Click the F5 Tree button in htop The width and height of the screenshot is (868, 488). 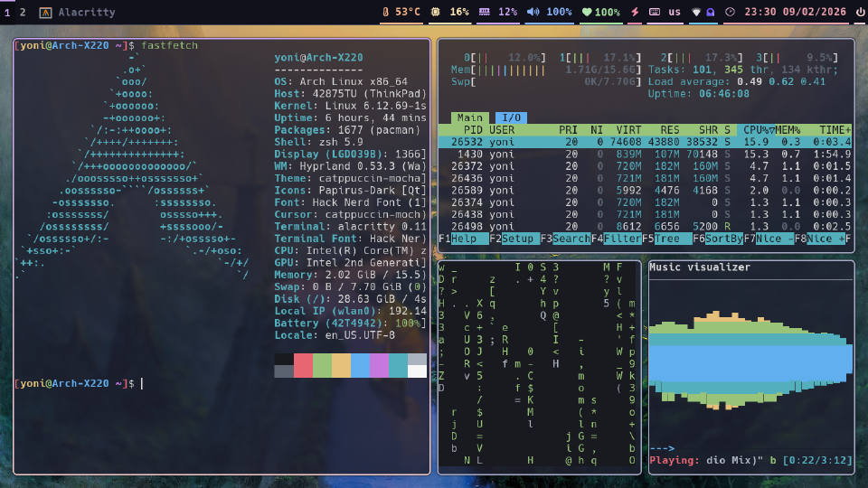[x=667, y=239]
